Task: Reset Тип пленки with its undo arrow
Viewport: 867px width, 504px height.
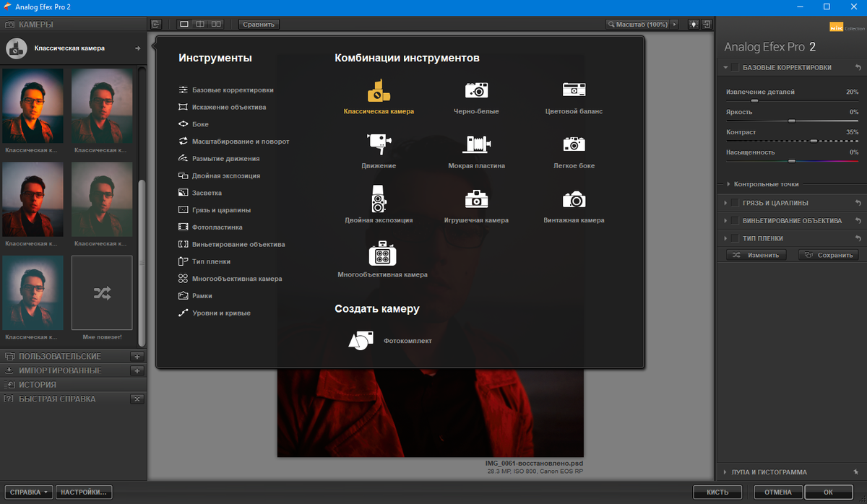Action: coord(858,238)
